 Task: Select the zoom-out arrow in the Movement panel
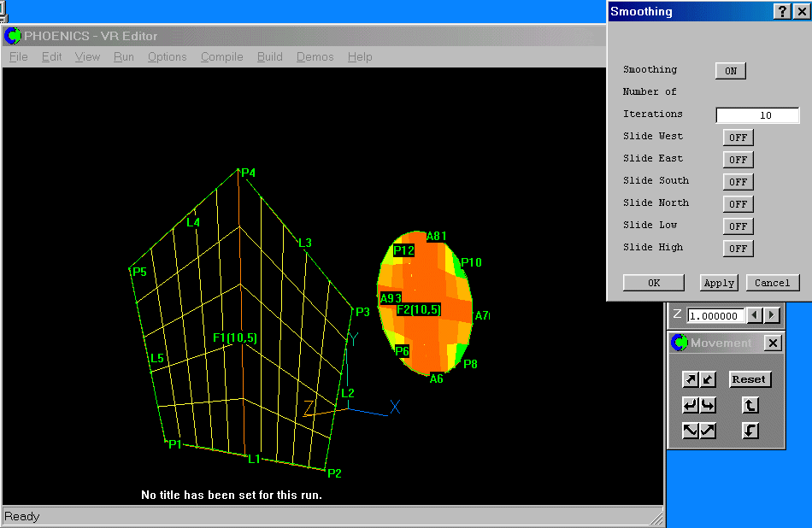(707, 378)
